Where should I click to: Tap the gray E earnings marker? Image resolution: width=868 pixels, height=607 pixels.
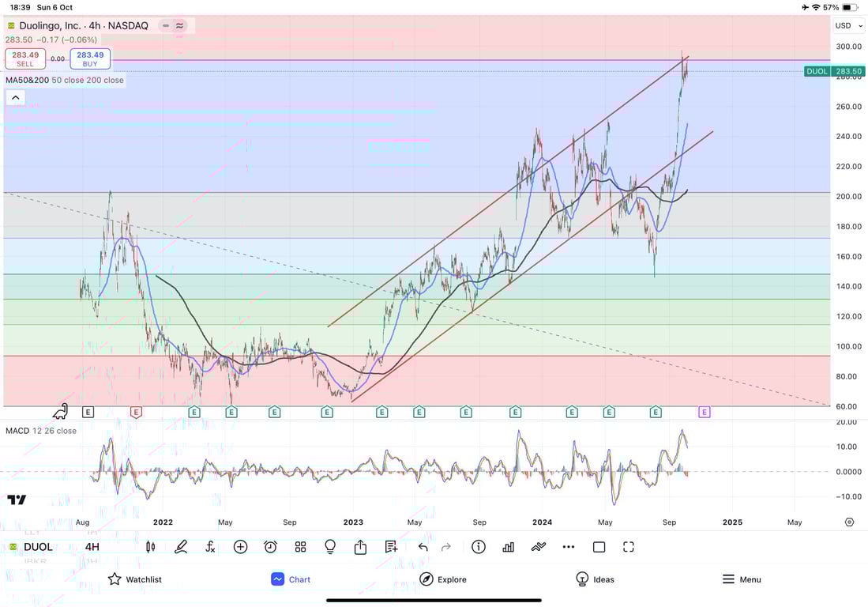(x=88, y=412)
